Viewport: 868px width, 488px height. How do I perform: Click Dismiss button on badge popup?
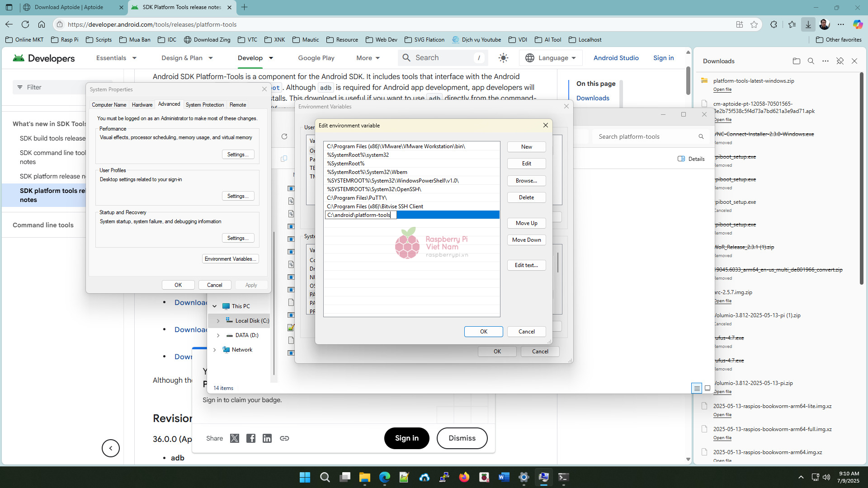pos(462,438)
